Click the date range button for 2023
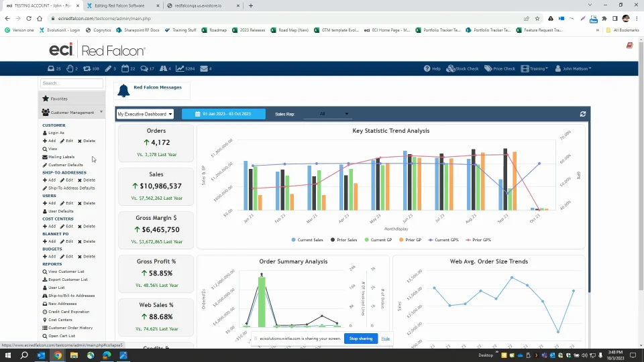644x362 pixels. tap(223, 114)
